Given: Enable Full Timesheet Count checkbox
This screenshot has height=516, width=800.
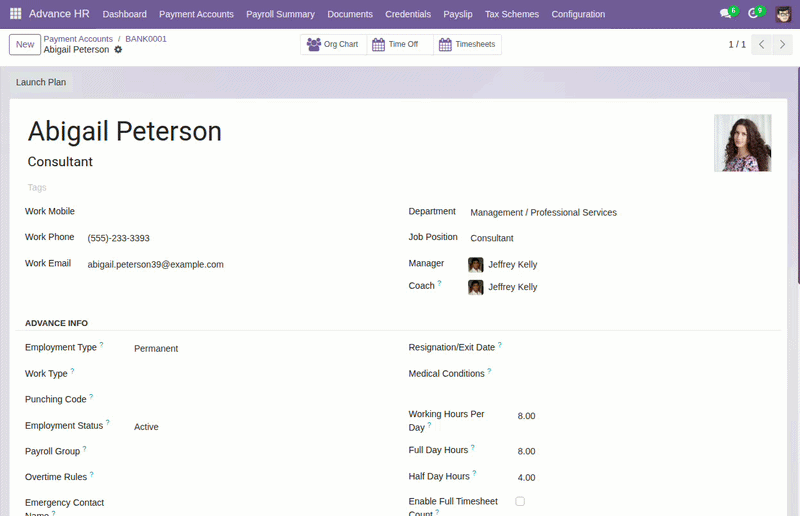Looking at the screenshot, I should coord(520,501).
